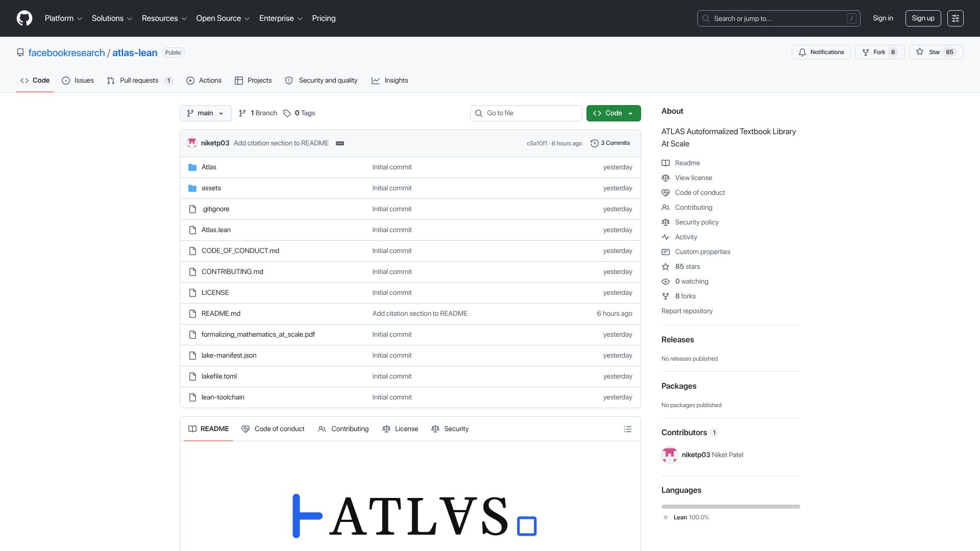Open Activity in About sidebar

point(686,237)
